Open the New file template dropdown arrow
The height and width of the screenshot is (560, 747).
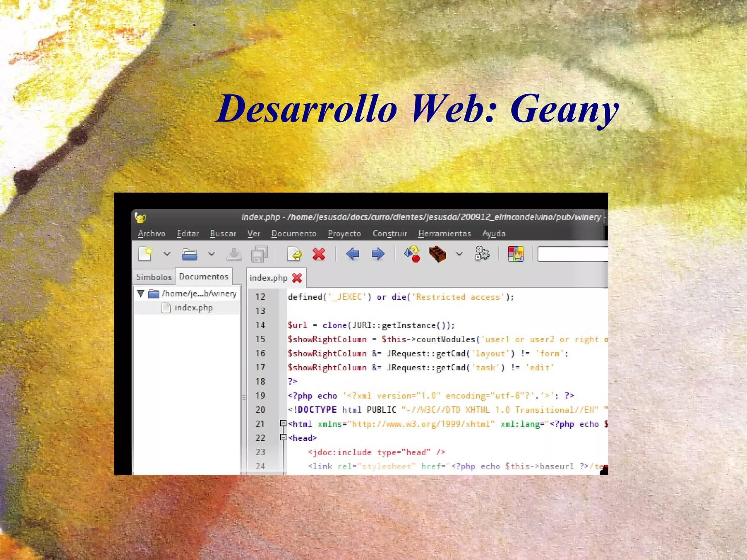pos(167,254)
